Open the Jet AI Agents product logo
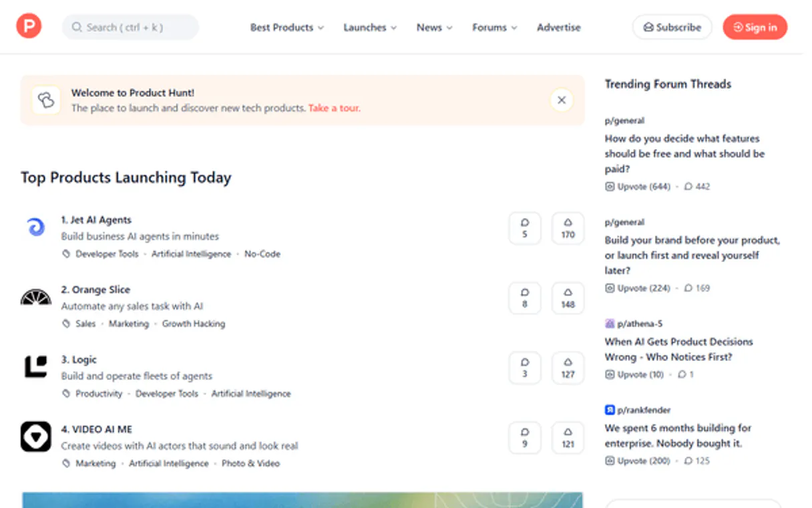 (35, 227)
